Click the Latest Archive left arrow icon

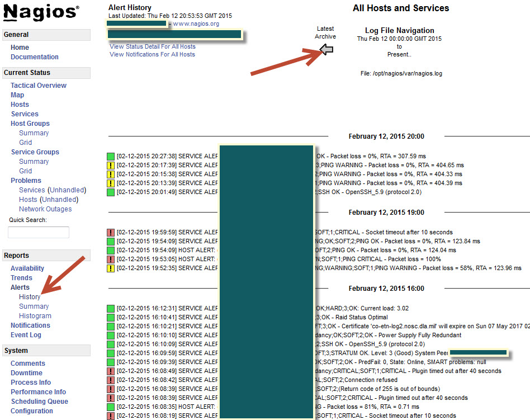[326, 50]
